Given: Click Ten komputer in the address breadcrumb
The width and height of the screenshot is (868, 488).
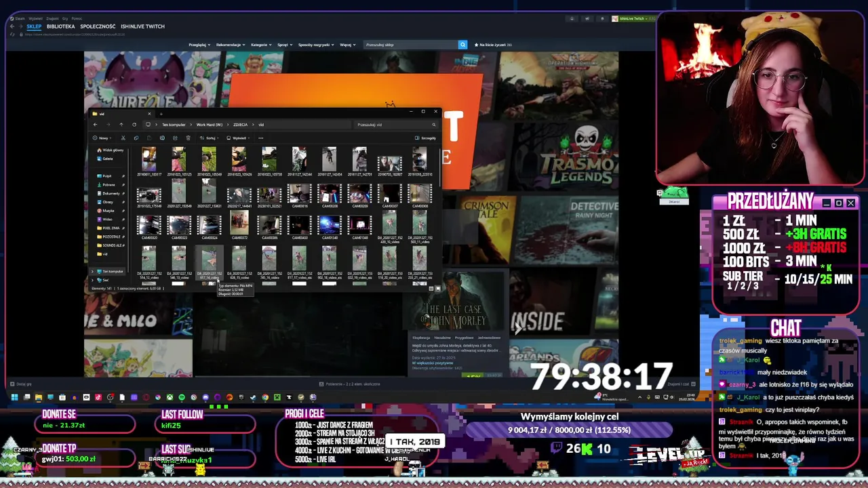Looking at the screenshot, I should pyautogui.click(x=174, y=125).
